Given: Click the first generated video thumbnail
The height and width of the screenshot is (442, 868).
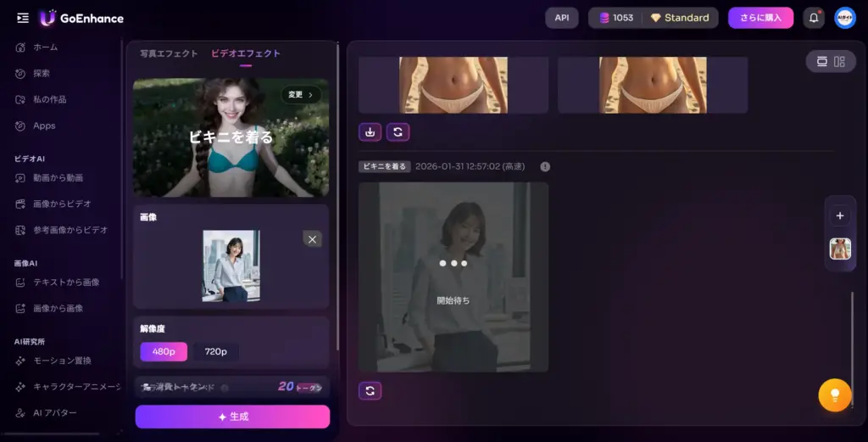Looking at the screenshot, I should coord(453,85).
